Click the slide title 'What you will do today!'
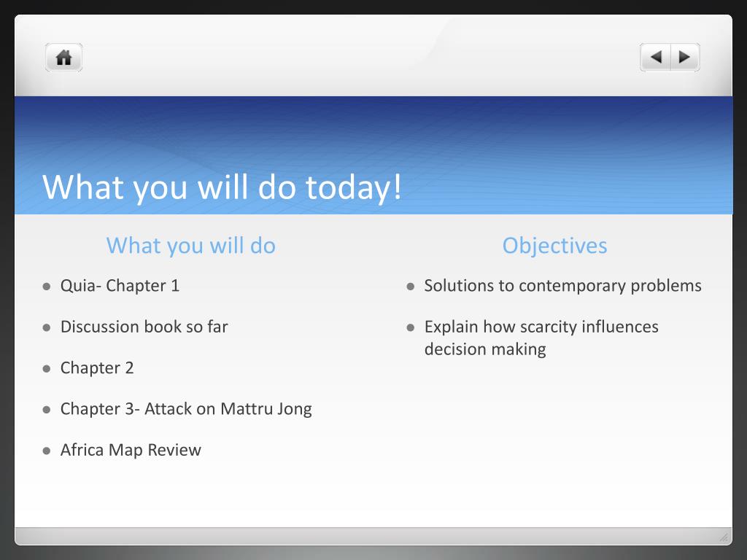Viewport: 747px width, 560px height. (x=222, y=187)
